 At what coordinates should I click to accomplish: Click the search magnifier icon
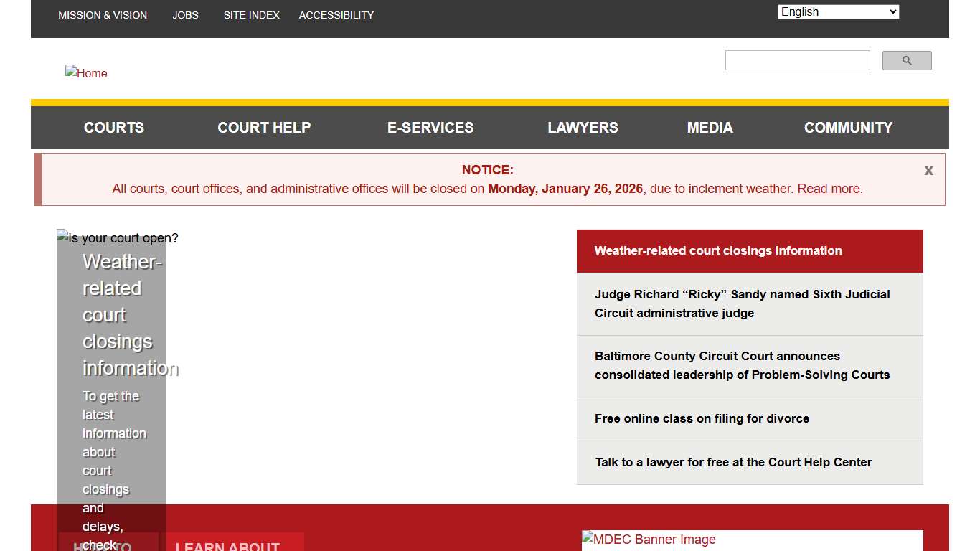coord(906,60)
